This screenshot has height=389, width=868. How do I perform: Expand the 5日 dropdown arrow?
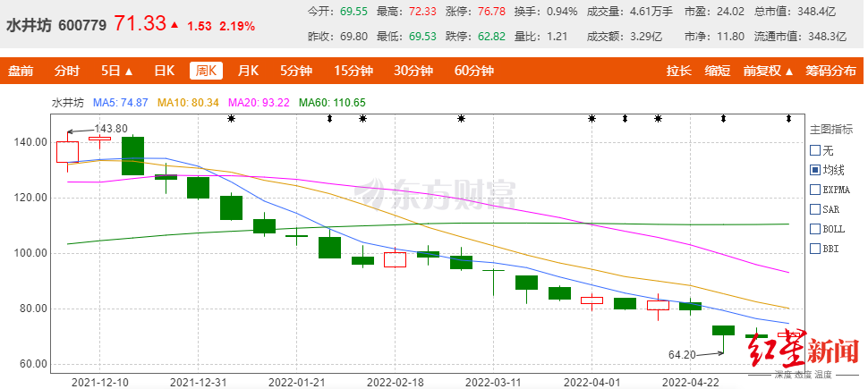(x=129, y=72)
